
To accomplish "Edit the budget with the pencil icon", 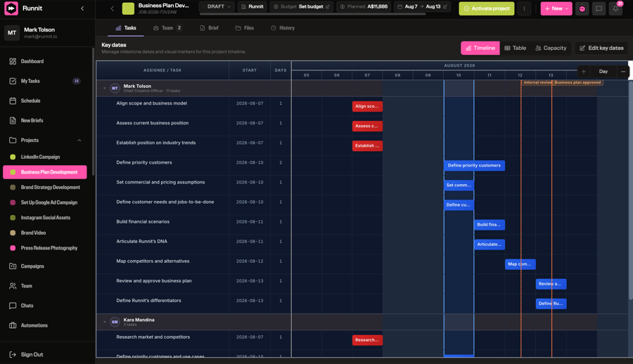I will coord(327,7).
